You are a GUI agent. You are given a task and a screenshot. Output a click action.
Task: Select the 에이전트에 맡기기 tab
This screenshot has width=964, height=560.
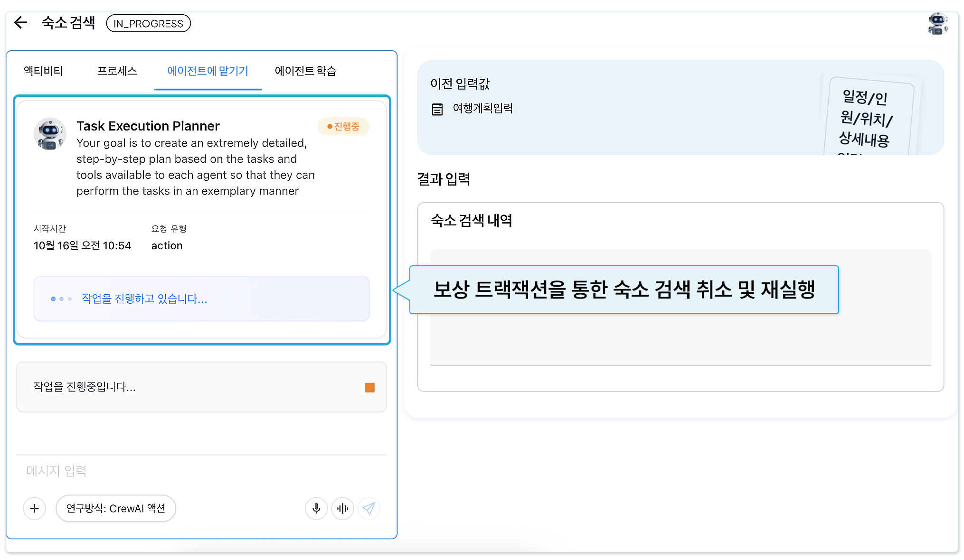[208, 71]
